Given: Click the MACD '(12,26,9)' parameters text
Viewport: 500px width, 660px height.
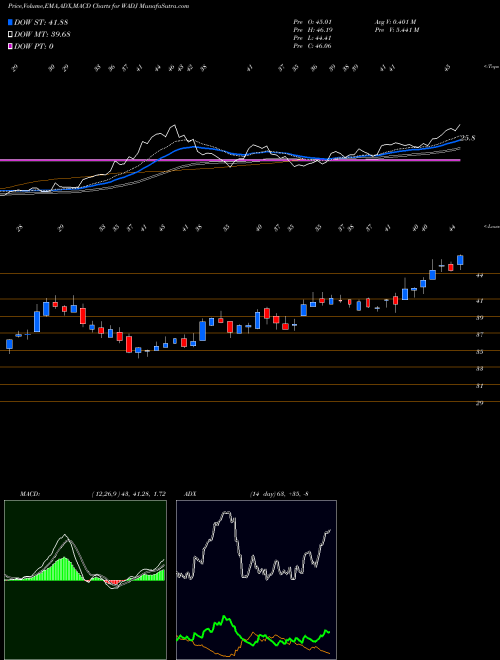Looking at the screenshot, I should [106, 493].
